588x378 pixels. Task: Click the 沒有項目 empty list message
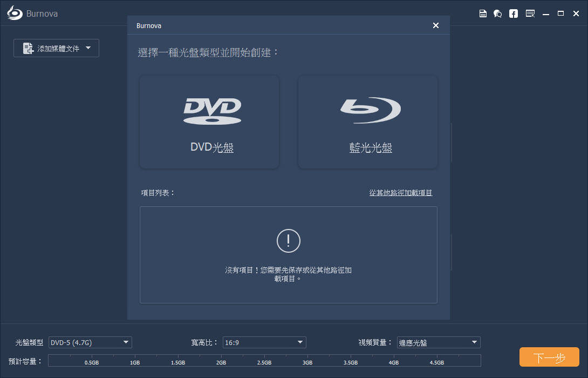point(288,274)
